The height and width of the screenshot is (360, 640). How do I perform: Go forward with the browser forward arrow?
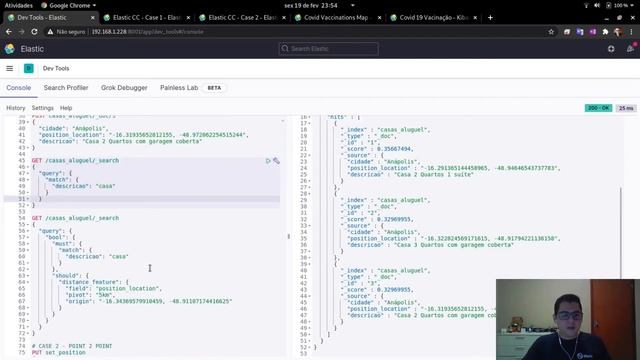pos(21,31)
